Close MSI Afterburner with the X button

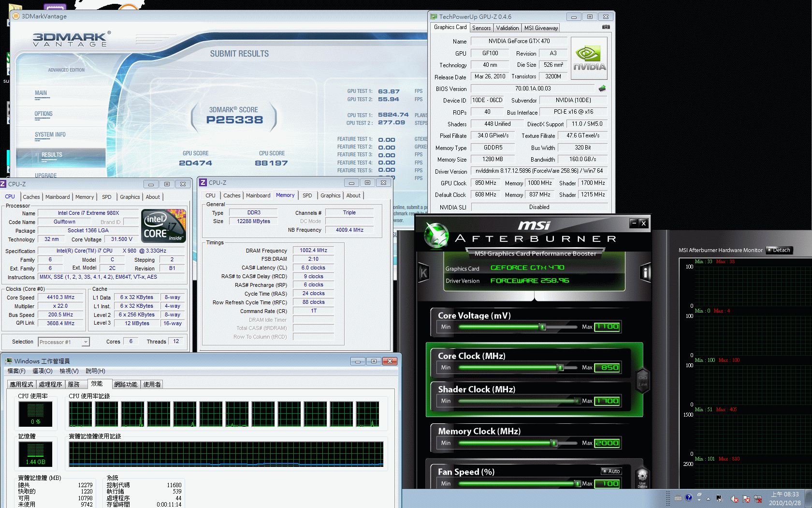point(643,223)
